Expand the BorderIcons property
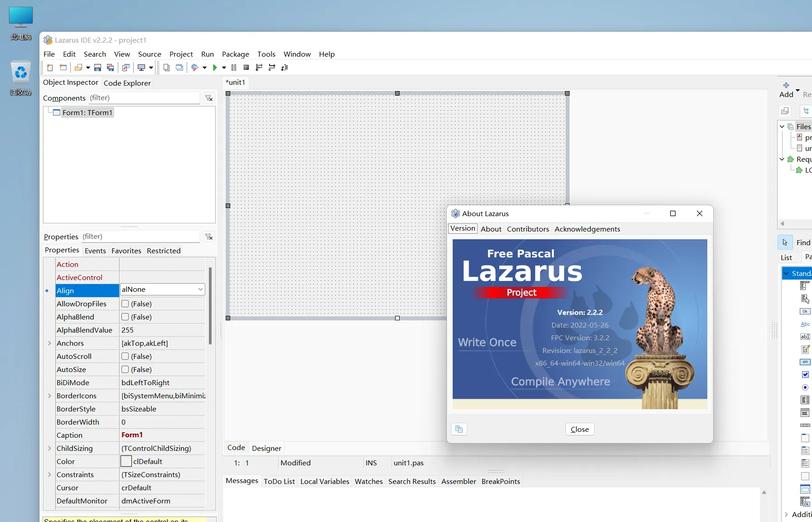The width and height of the screenshot is (812, 522). coord(49,396)
